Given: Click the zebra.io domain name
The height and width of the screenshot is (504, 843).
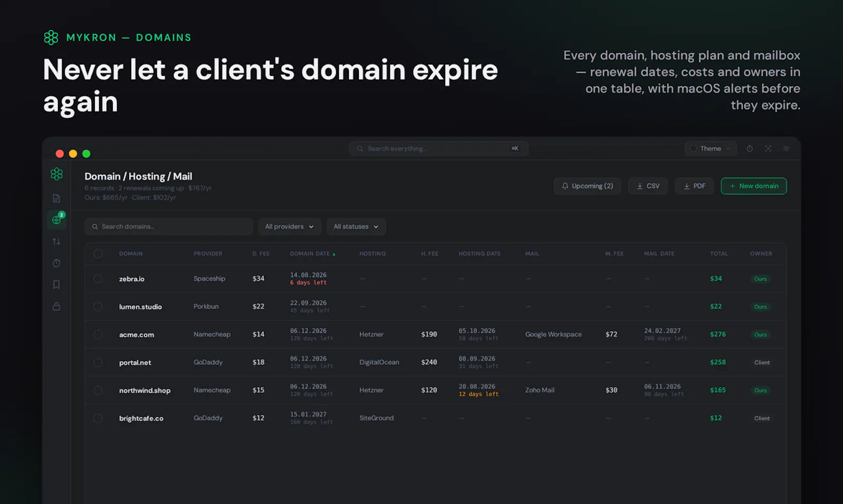Looking at the screenshot, I should [x=132, y=279].
